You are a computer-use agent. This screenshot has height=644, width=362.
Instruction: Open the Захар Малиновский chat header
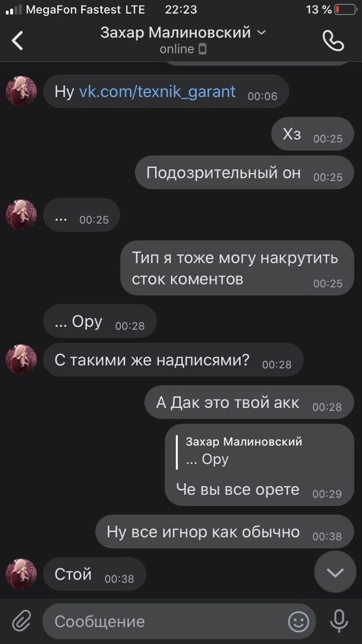click(x=183, y=40)
